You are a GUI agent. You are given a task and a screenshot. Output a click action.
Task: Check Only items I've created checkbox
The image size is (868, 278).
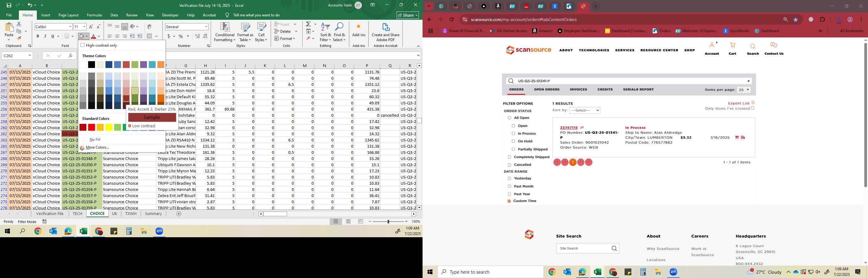[753, 108]
